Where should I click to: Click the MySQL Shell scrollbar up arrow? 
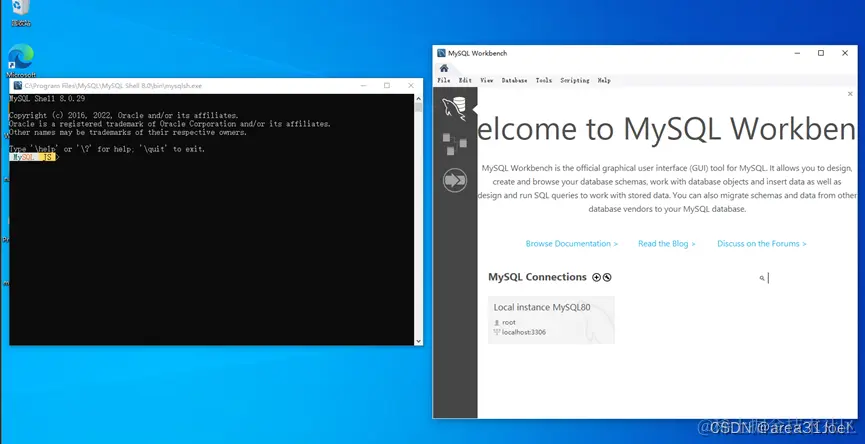419,98
